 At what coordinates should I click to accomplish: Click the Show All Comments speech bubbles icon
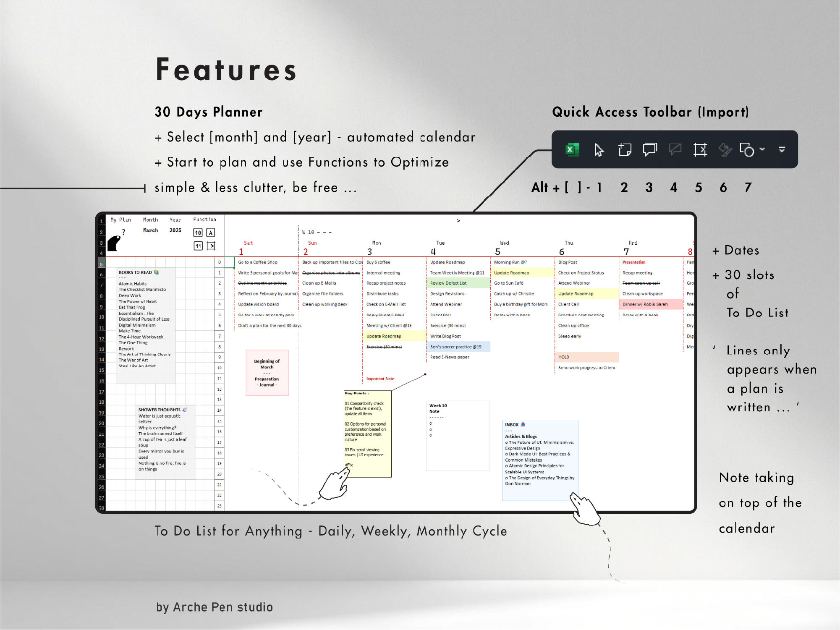click(x=650, y=149)
